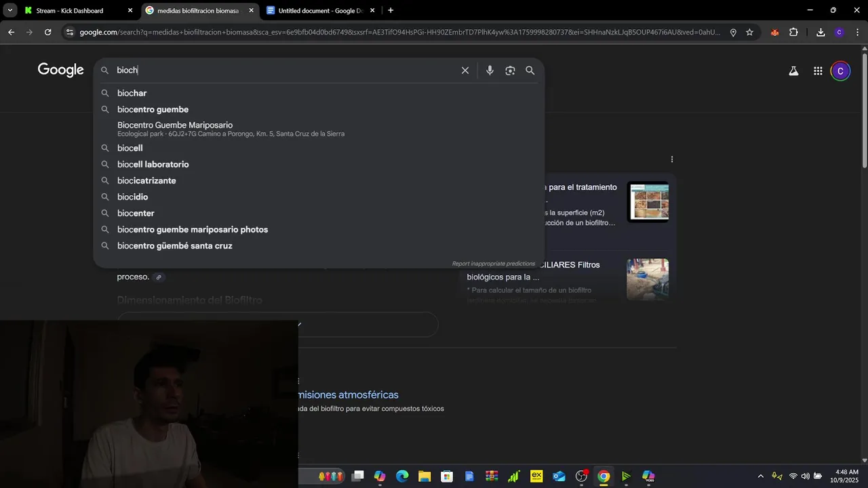This screenshot has width=868, height=488.
Task: Submit search with the magnifier button
Action: point(530,70)
